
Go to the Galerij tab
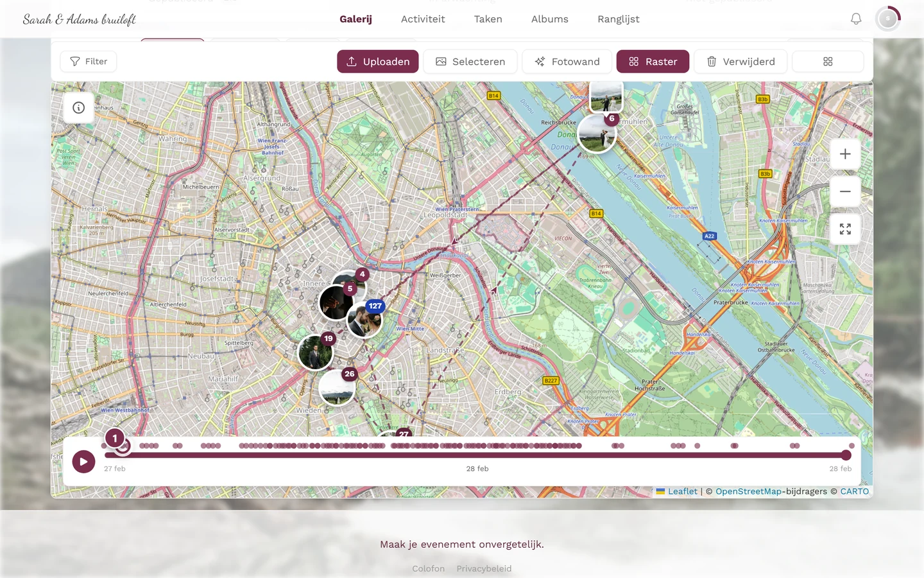coord(355,19)
